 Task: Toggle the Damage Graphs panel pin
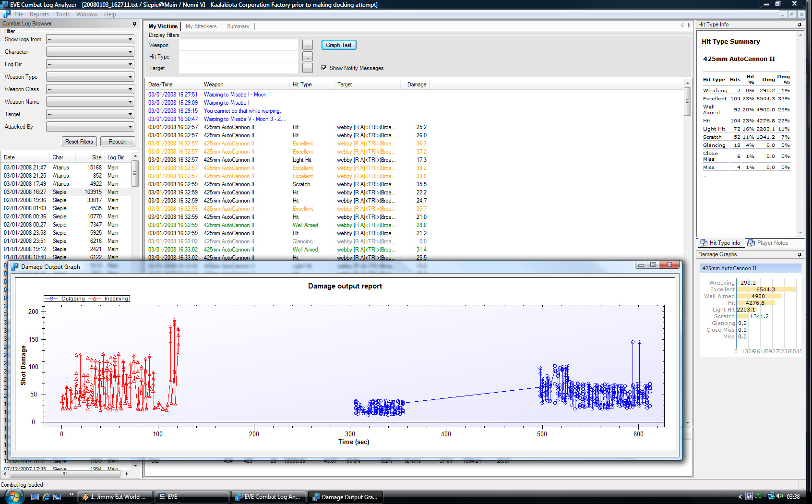(800, 255)
